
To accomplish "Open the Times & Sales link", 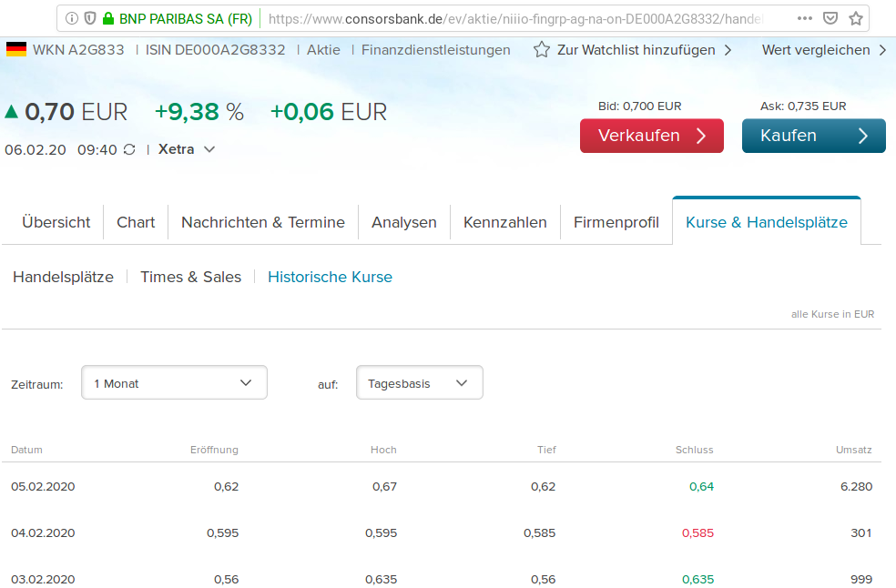I will click(x=190, y=277).
